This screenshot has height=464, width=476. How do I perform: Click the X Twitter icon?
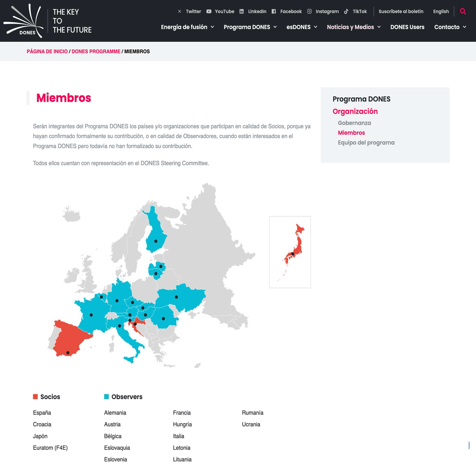[179, 11]
